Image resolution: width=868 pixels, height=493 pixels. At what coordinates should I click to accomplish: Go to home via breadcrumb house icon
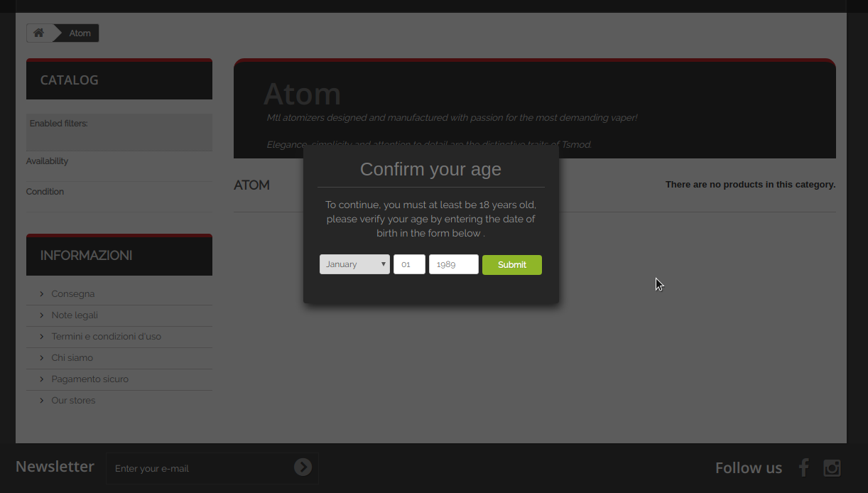point(39,33)
